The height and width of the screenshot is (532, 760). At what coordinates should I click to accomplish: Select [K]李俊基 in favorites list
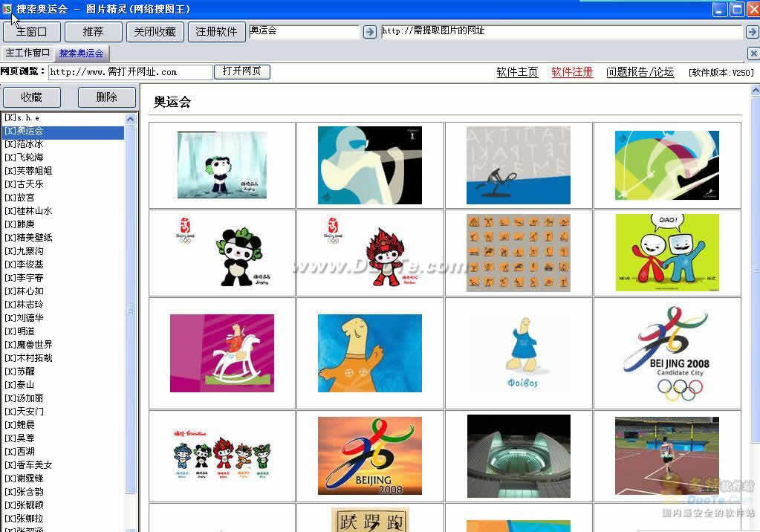click(64, 265)
